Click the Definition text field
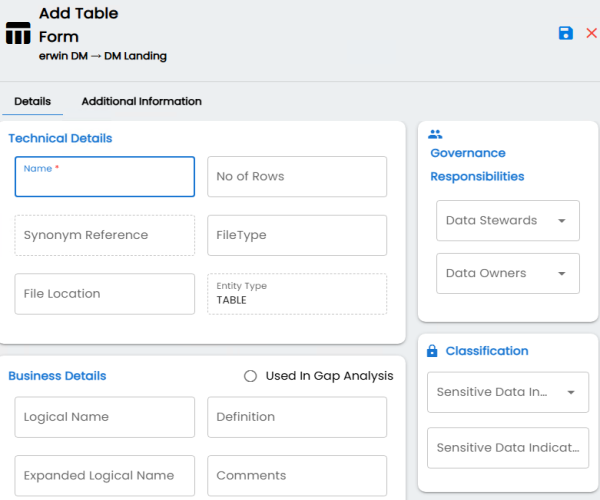The height and width of the screenshot is (500, 600). [297, 417]
